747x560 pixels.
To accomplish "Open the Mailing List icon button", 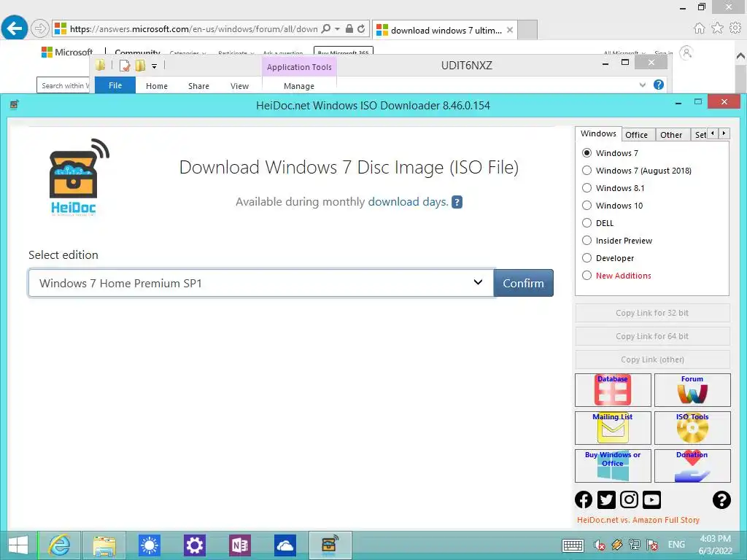I will [613, 427].
